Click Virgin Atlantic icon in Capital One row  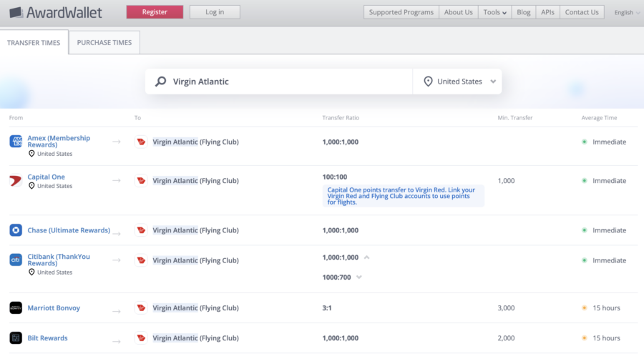[x=141, y=181]
